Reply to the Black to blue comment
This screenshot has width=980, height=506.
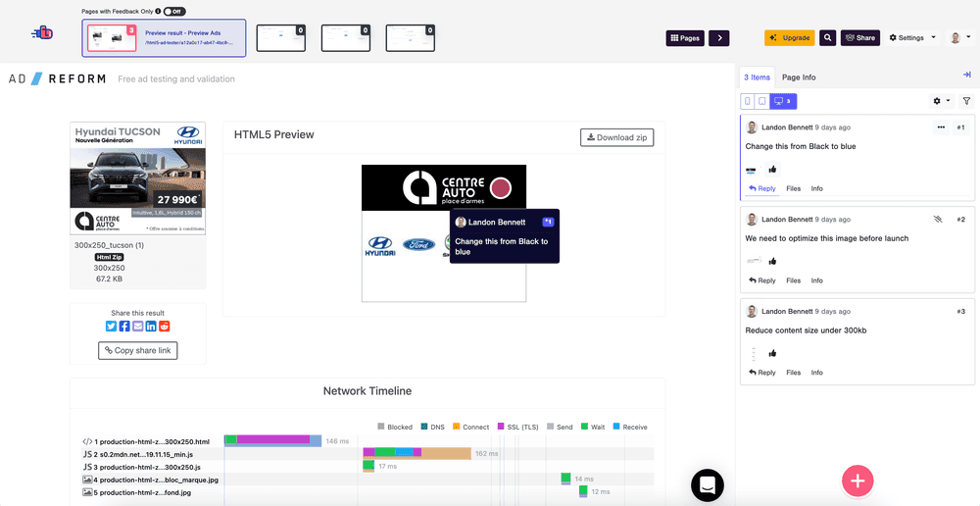tap(762, 188)
